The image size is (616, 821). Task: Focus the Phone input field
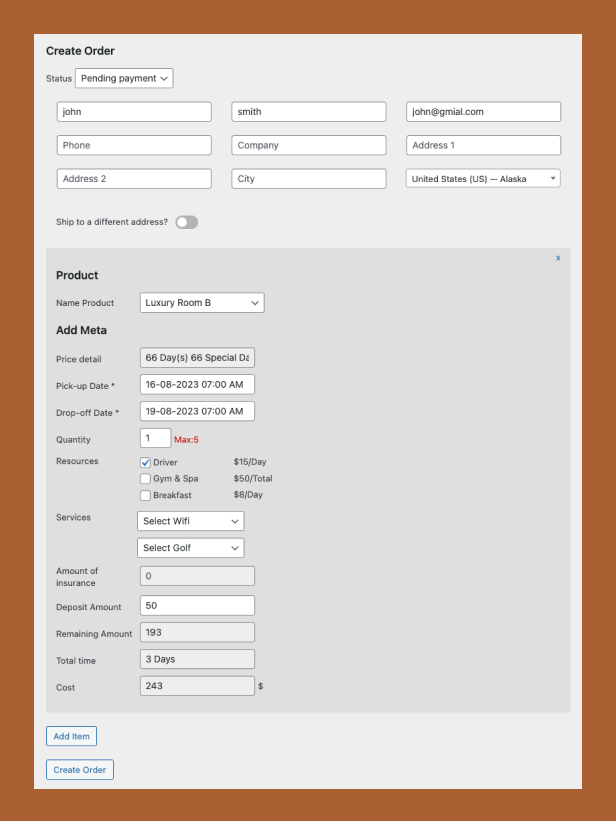[134, 145]
